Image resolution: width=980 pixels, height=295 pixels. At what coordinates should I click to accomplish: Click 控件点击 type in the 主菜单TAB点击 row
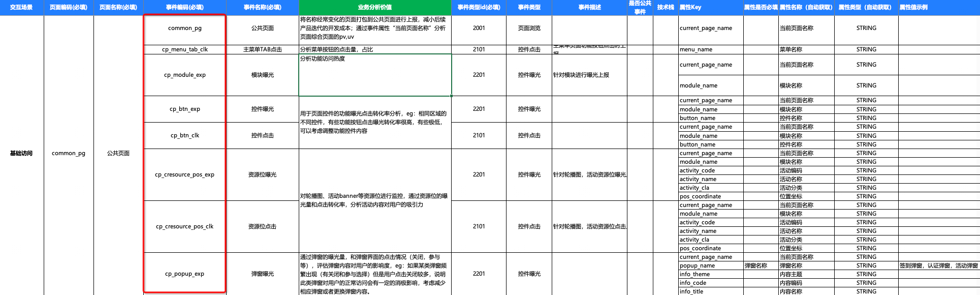point(529,49)
